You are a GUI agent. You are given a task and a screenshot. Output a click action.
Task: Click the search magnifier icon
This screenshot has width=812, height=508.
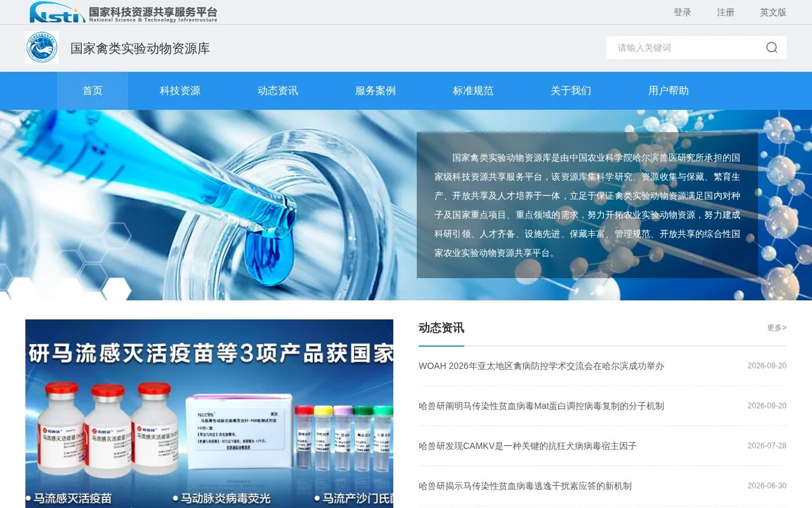(x=771, y=48)
